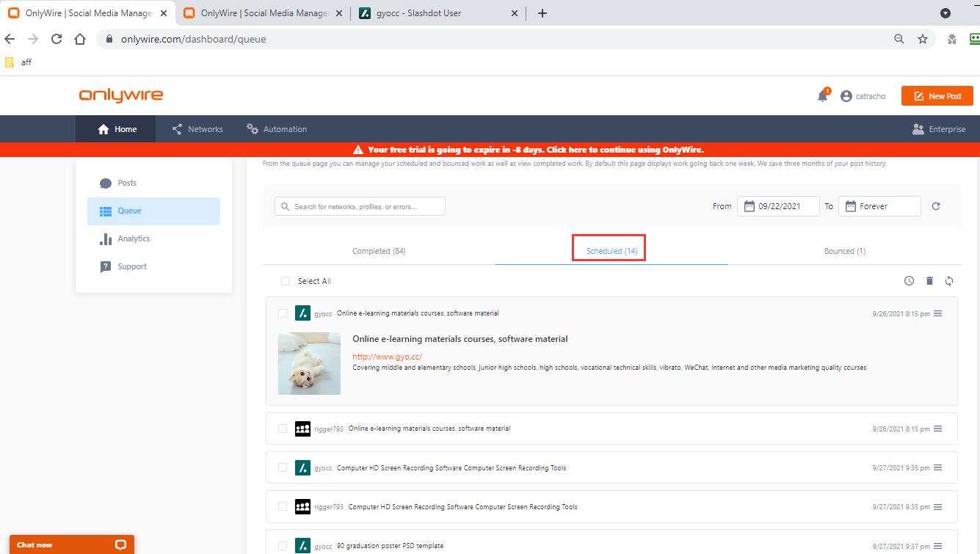The height and width of the screenshot is (554, 980).
Task: Open menu for 90 graduation poster PSD post
Action: [937, 546]
